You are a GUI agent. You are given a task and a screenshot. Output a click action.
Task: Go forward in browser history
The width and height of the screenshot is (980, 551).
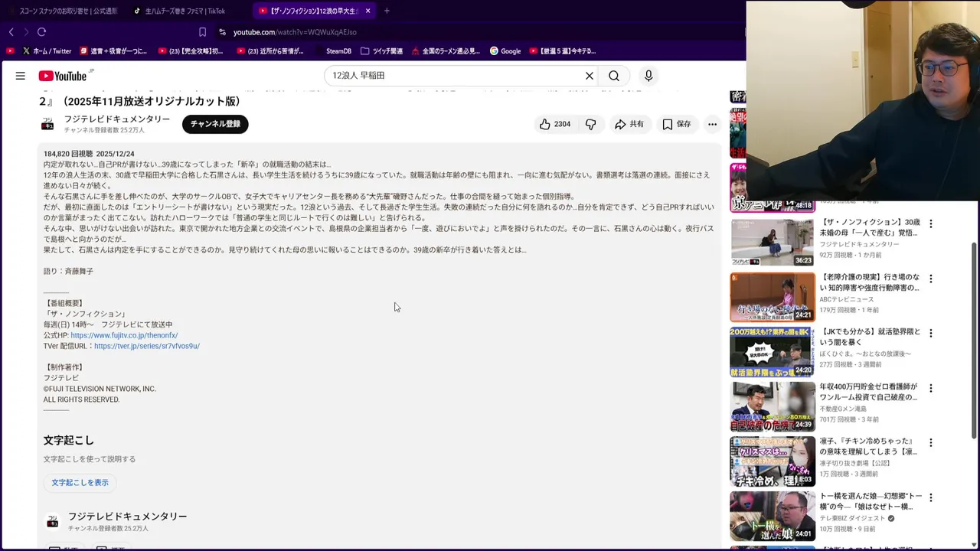click(x=26, y=32)
